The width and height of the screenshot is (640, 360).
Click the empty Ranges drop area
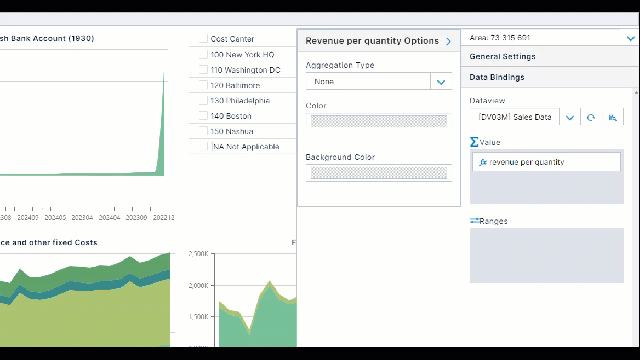[547, 255]
